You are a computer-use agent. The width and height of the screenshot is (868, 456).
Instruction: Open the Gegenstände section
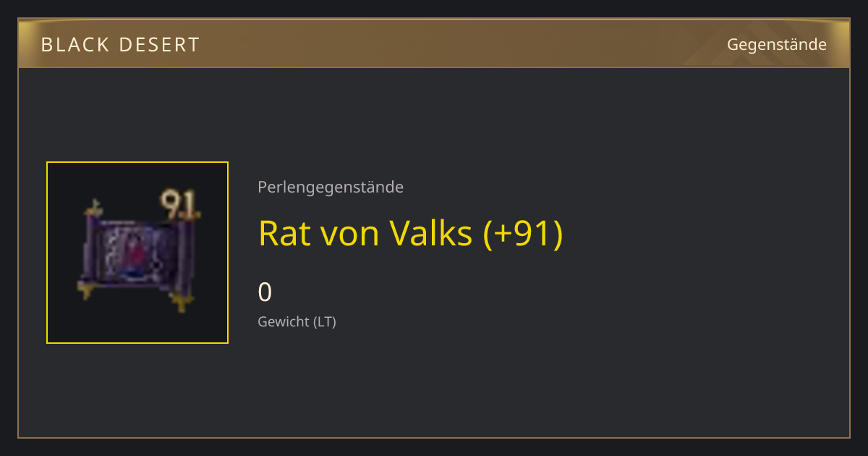[x=777, y=45]
